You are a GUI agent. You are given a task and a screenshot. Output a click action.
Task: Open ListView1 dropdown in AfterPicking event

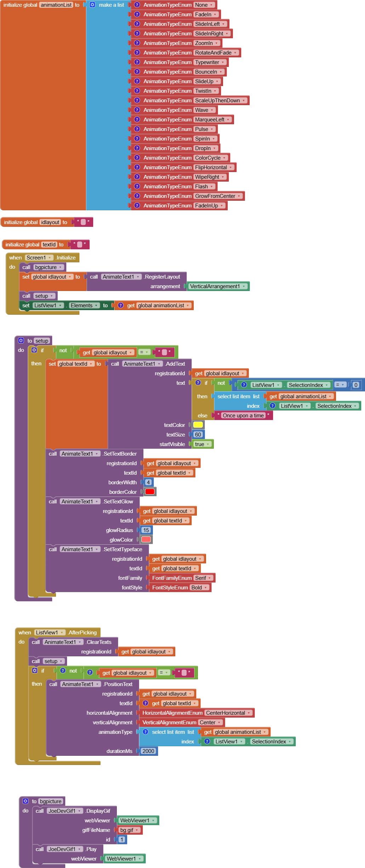[x=50, y=633]
